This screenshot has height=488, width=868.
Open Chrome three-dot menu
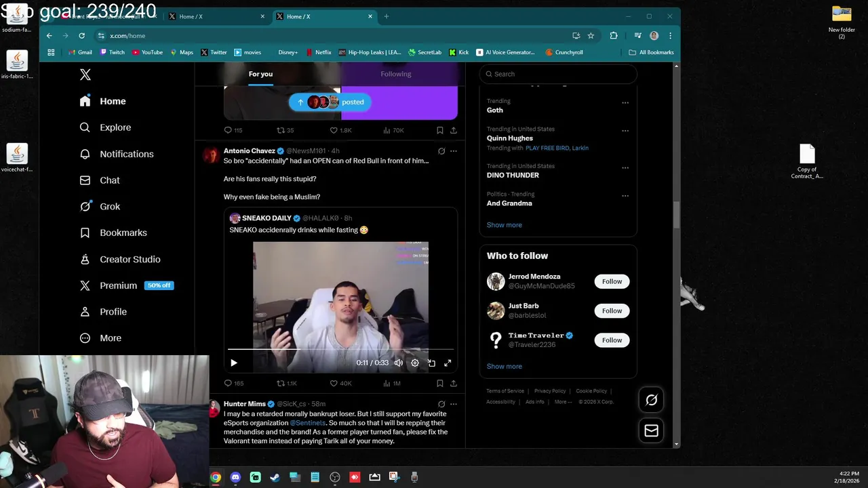pos(670,36)
